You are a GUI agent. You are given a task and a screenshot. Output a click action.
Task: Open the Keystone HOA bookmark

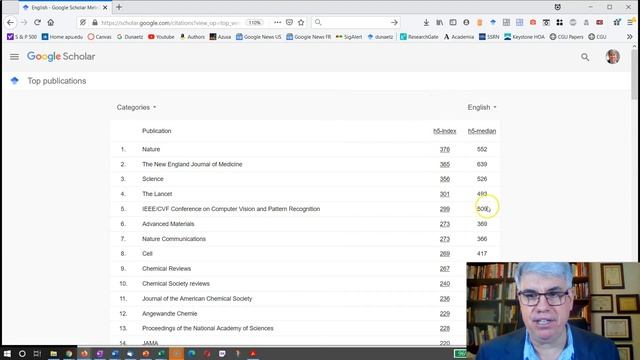point(524,37)
